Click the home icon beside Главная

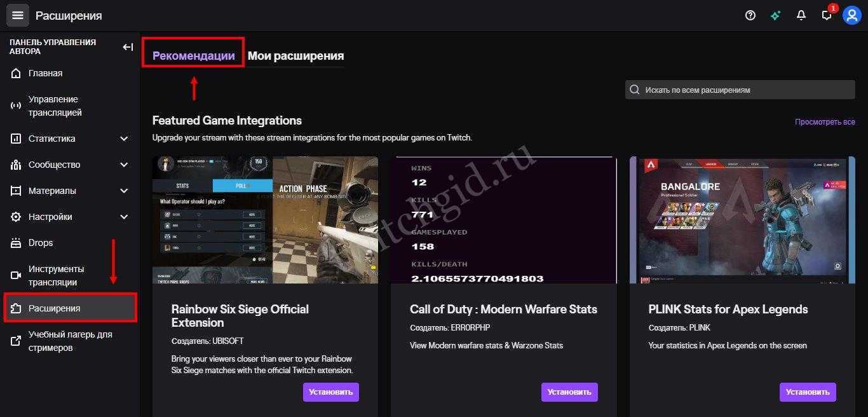click(x=17, y=73)
